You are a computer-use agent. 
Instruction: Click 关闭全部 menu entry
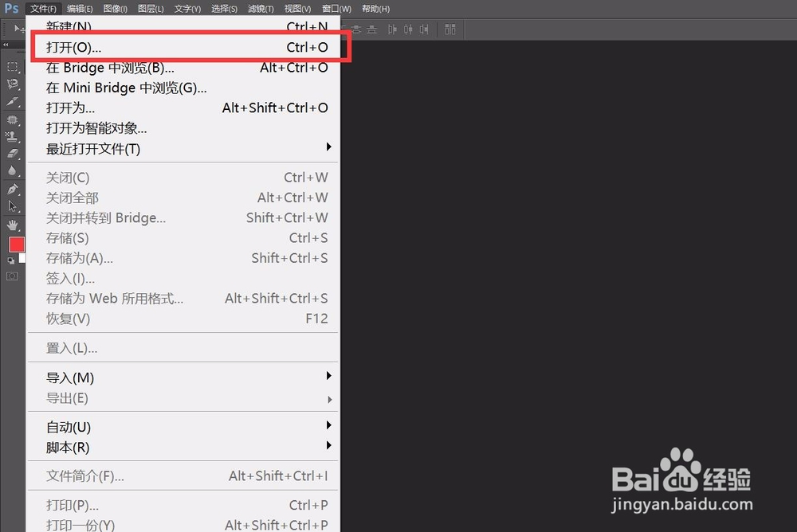(183, 198)
